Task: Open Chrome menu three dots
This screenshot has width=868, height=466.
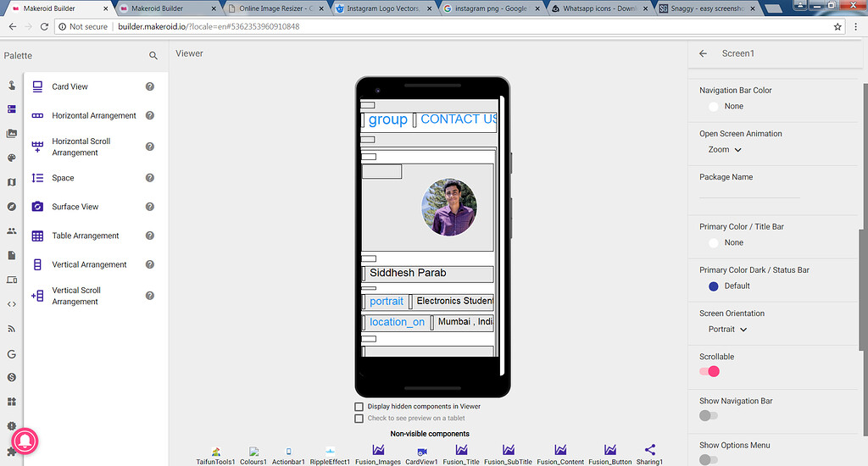Action: pyautogui.click(x=856, y=26)
